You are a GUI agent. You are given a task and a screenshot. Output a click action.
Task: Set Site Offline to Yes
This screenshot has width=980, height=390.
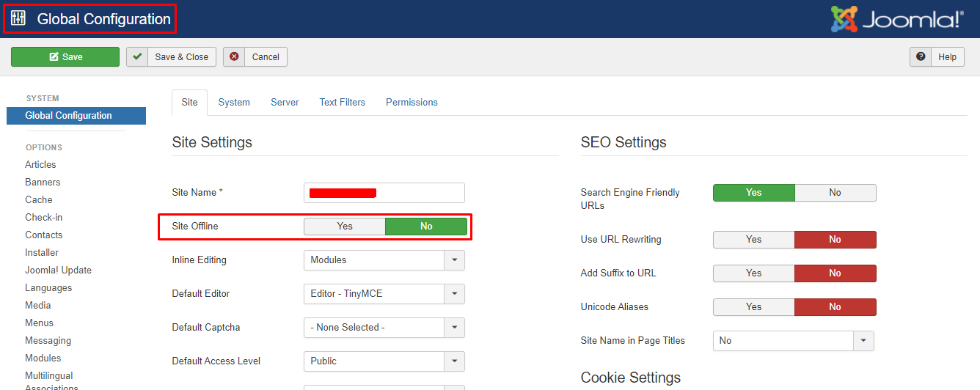[345, 227]
